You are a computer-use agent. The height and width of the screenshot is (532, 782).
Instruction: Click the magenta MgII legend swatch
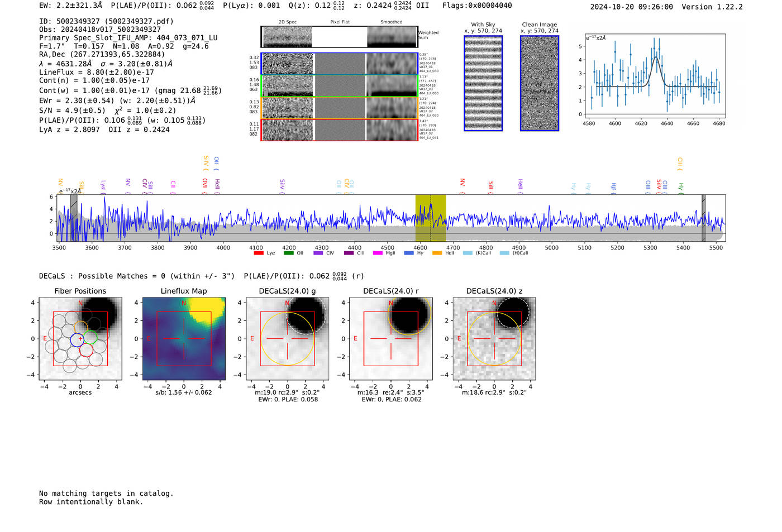click(378, 253)
